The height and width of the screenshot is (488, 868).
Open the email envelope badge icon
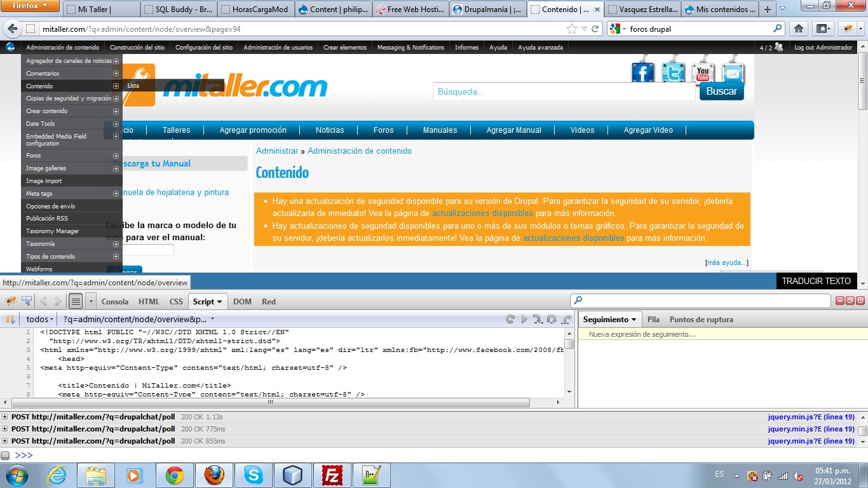coord(733,71)
